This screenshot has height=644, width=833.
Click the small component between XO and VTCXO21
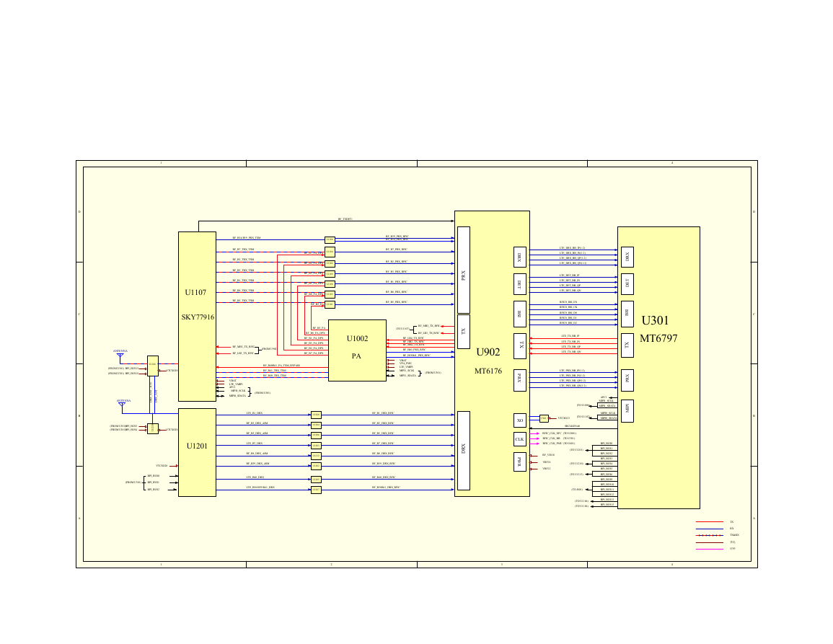pos(544,419)
